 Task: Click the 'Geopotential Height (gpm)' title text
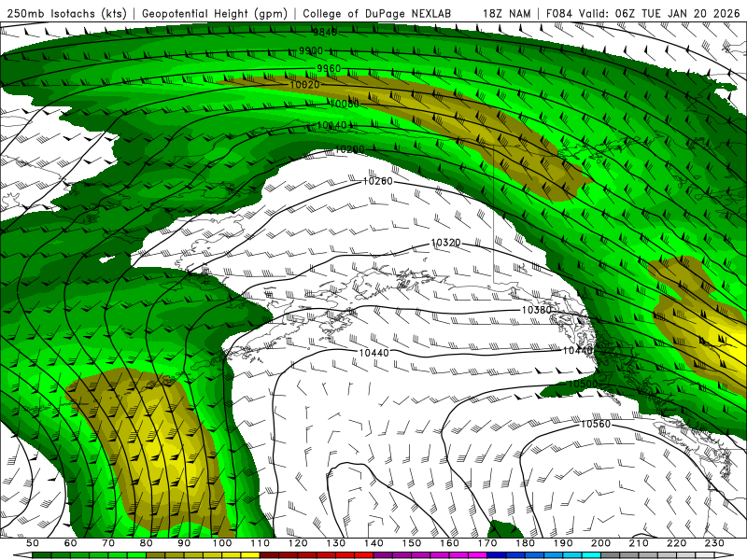(215, 14)
